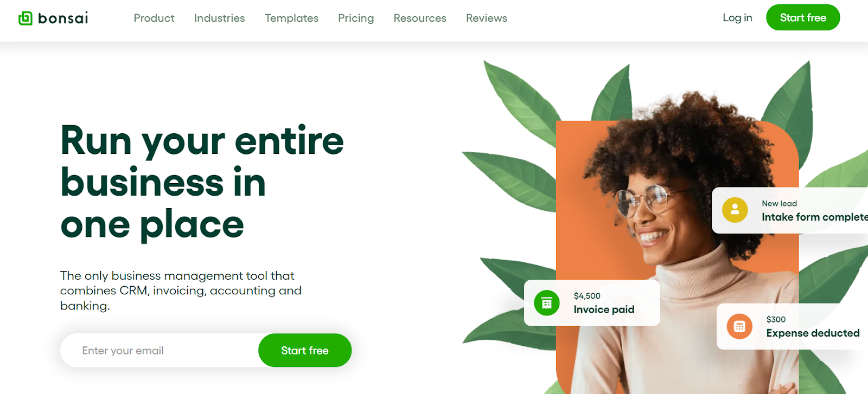
Task: Click the orange Expense deducted calculator icon
Action: (x=739, y=326)
